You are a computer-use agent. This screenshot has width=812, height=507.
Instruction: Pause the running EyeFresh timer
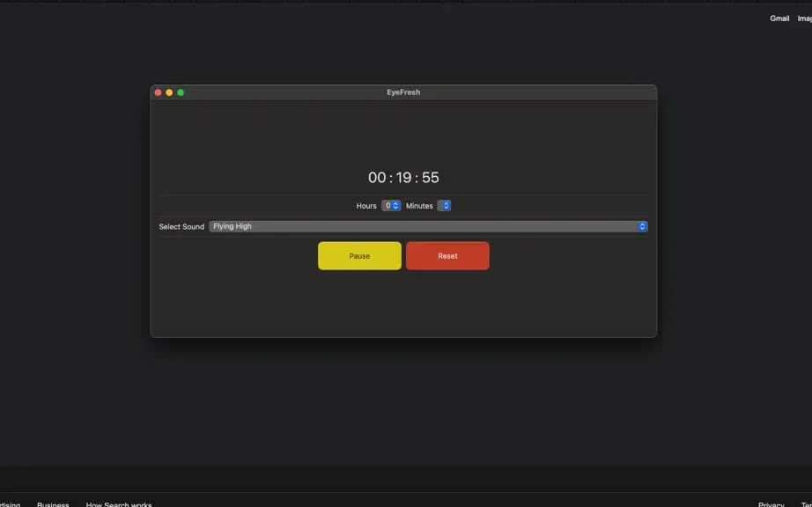point(359,255)
